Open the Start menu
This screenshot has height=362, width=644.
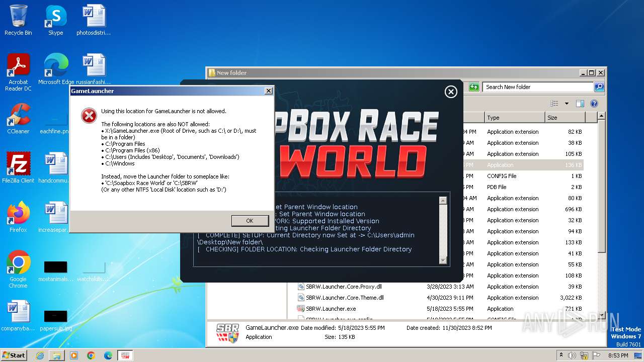pyautogui.click(x=14, y=355)
